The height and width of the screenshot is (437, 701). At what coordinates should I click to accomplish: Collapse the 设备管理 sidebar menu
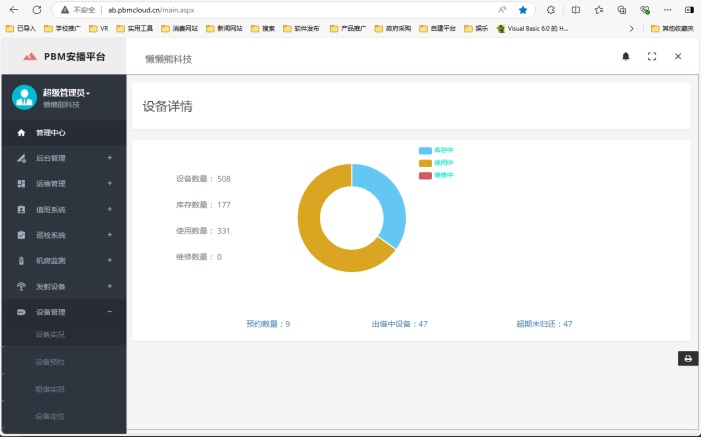(63, 312)
